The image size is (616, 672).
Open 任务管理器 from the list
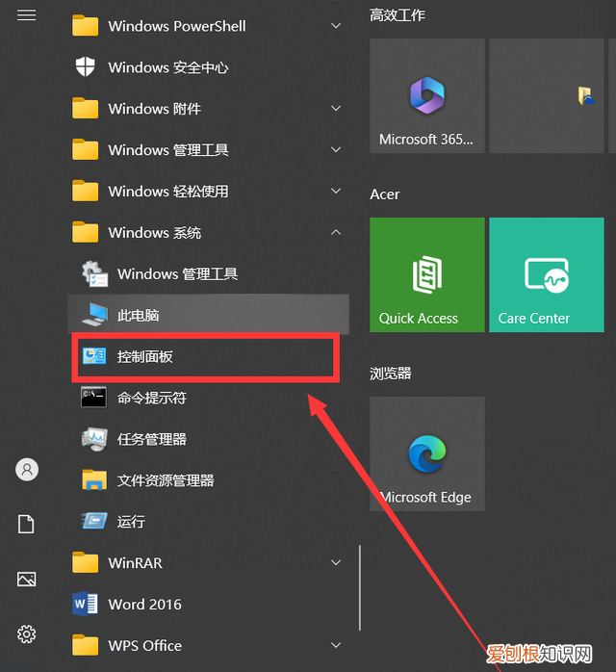coord(208,439)
